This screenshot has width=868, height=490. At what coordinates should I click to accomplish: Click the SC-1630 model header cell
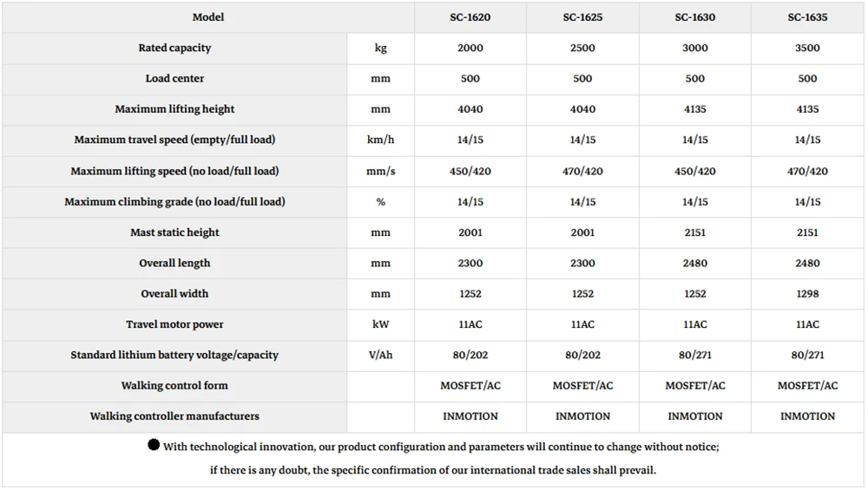click(694, 17)
